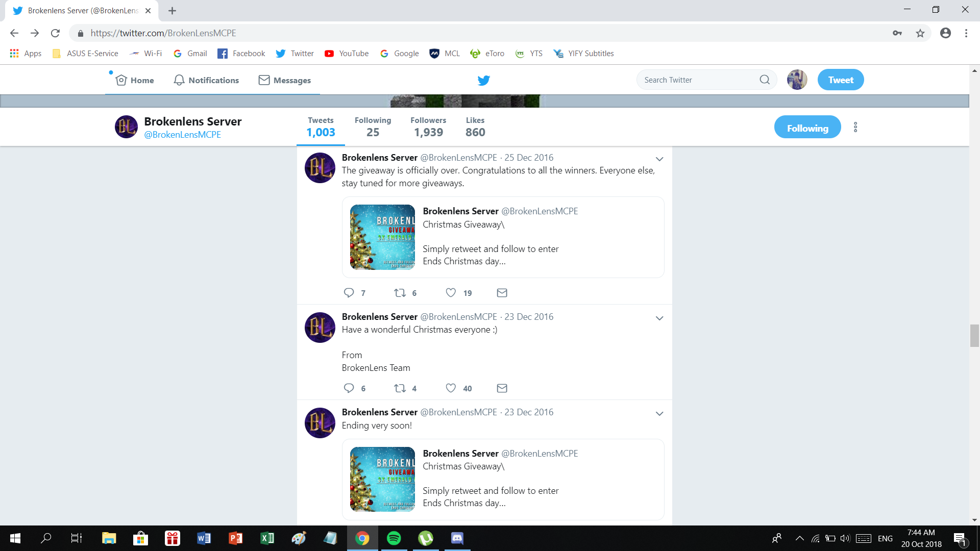Like the giveaway officially over tweet
This screenshot has height=551, width=980.
(451, 292)
